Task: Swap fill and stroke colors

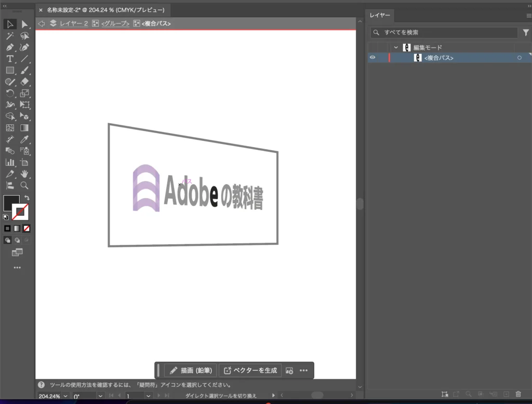Action: (x=26, y=197)
